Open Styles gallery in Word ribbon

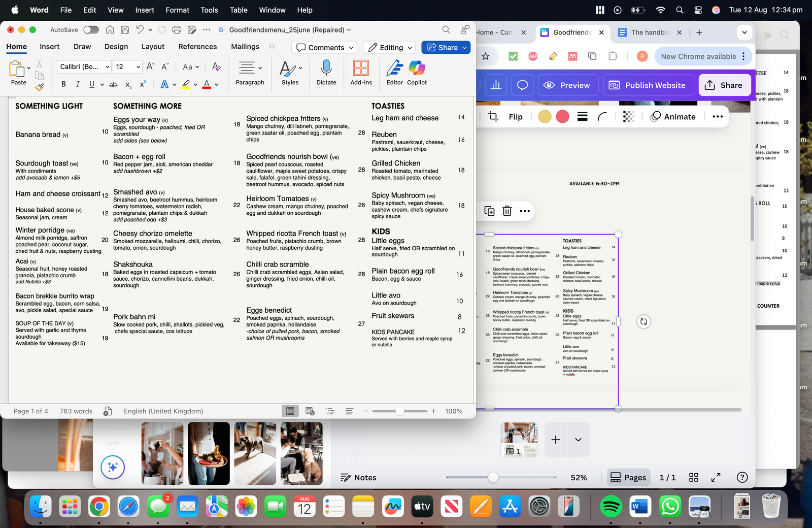(x=290, y=72)
